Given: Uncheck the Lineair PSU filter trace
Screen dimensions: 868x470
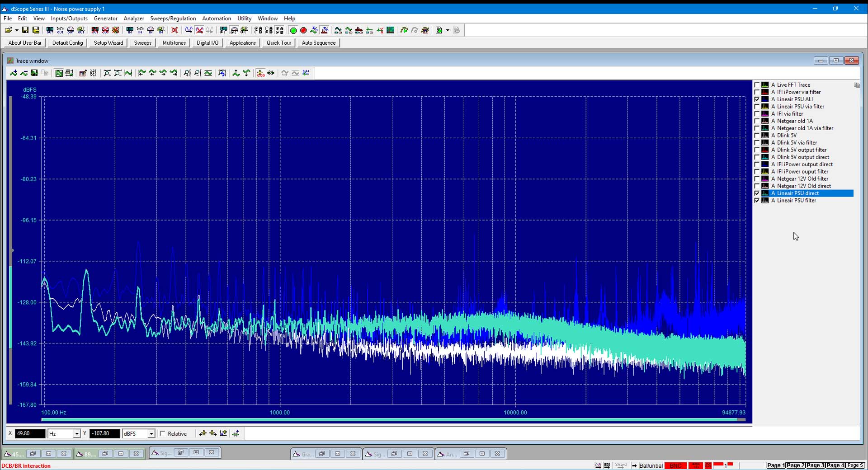Looking at the screenshot, I should (x=757, y=201).
